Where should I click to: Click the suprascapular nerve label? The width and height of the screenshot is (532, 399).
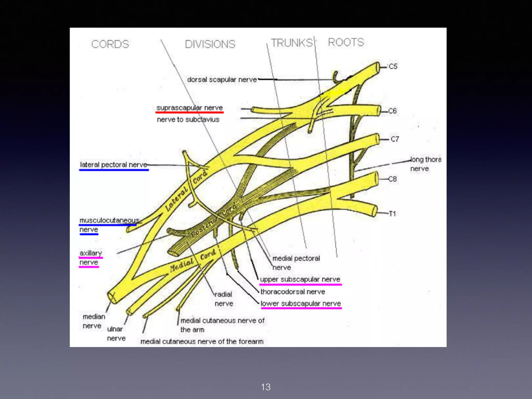point(189,108)
